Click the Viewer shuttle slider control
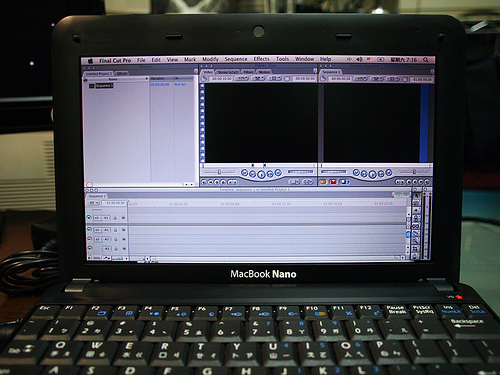The height and width of the screenshot is (375, 500). tap(220, 172)
